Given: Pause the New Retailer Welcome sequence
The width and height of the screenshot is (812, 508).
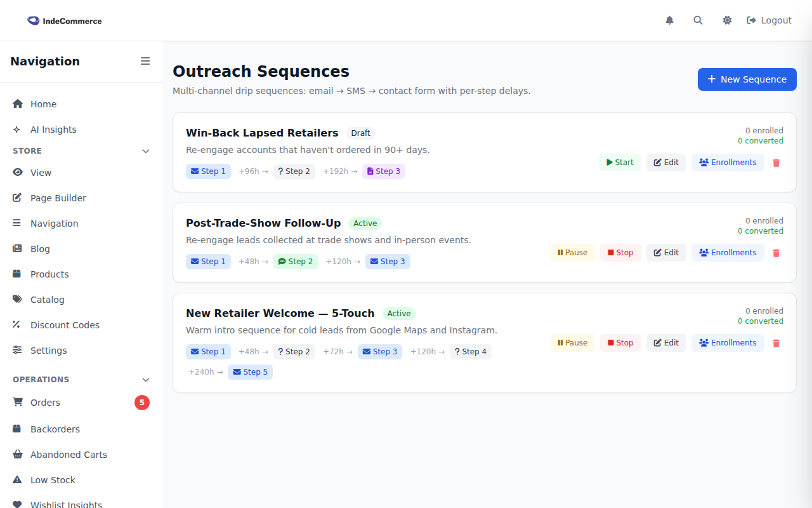Looking at the screenshot, I should 573,343.
